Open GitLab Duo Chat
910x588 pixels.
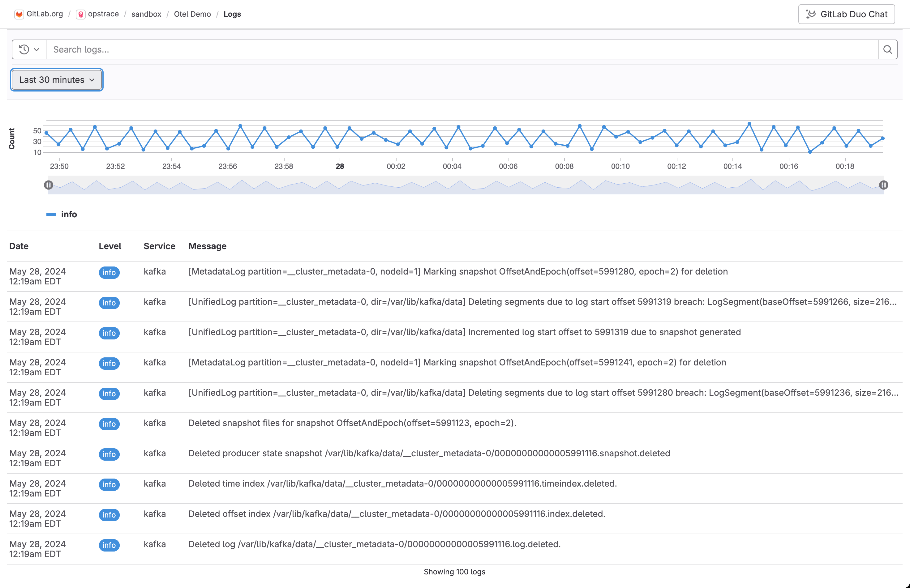(847, 14)
